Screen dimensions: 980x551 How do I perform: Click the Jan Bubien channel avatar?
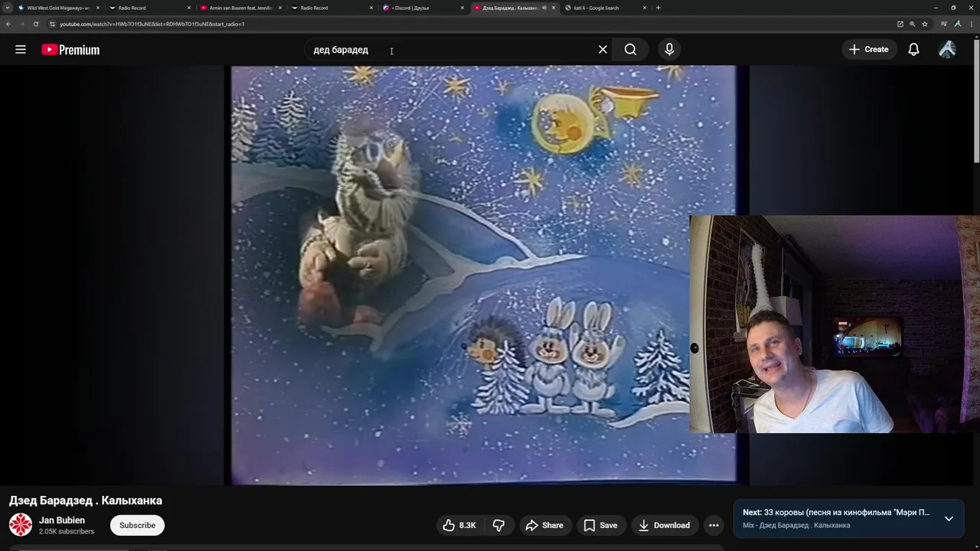click(21, 525)
